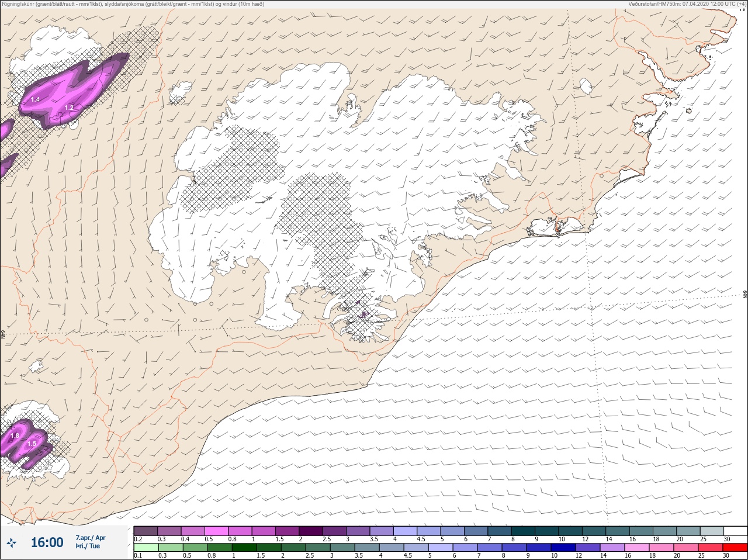This screenshot has width=748, height=560.
Task: Pick the dark green 1 swatch, lower legend
Action: point(244,548)
